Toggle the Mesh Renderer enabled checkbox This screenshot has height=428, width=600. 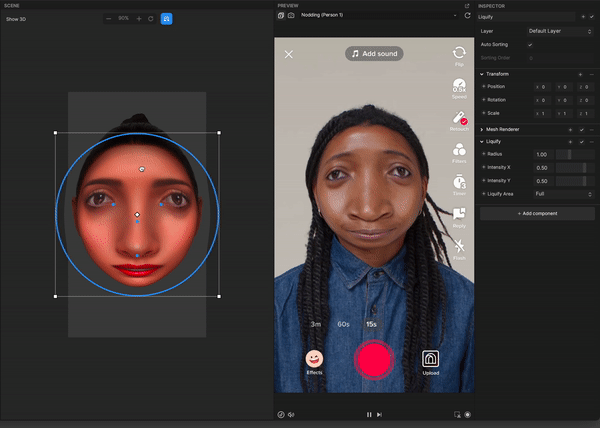(x=582, y=130)
